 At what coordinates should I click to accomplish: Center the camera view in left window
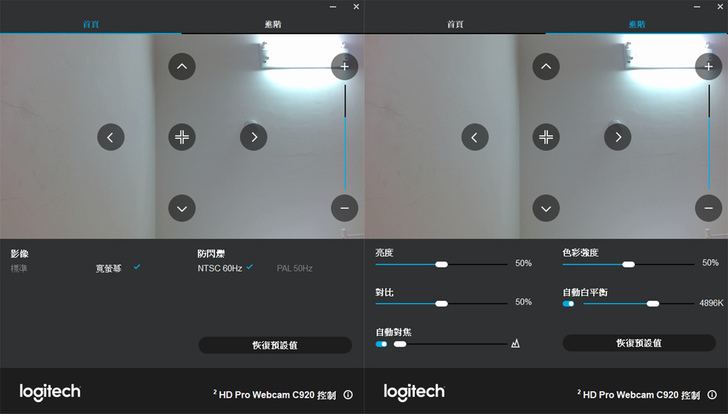[182, 137]
